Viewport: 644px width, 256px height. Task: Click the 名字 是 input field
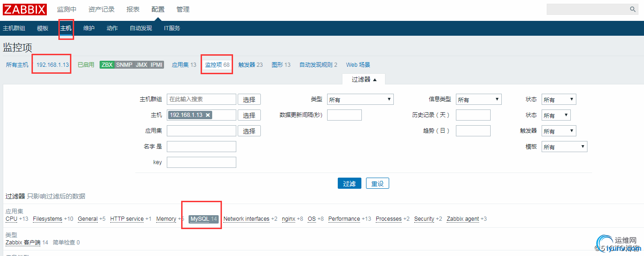202,147
